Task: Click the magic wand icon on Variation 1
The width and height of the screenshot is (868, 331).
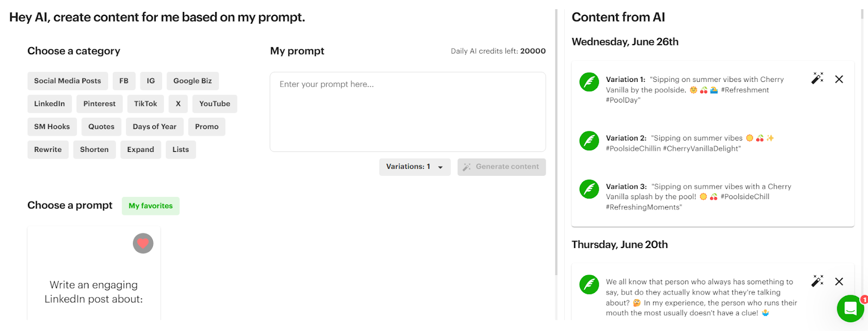Action: click(x=816, y=79)
